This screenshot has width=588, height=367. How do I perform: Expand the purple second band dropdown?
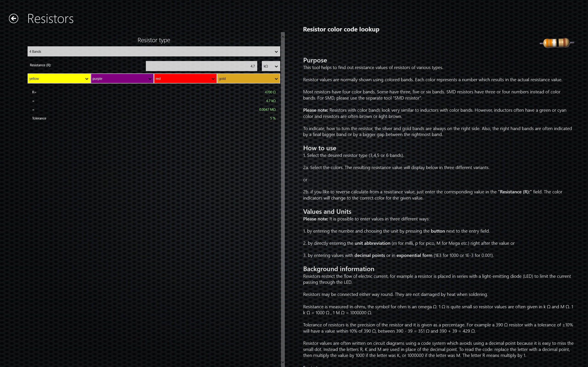pos(122,79)
